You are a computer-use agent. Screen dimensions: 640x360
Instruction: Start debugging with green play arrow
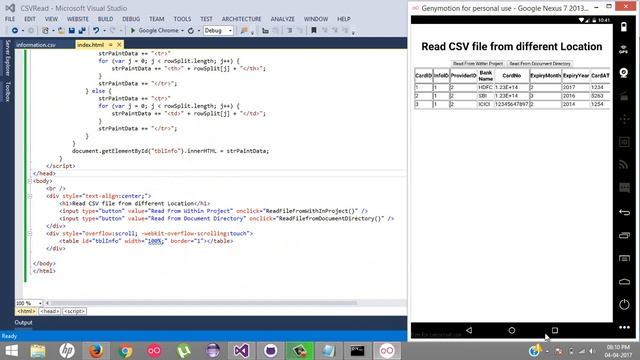point(133,31)
